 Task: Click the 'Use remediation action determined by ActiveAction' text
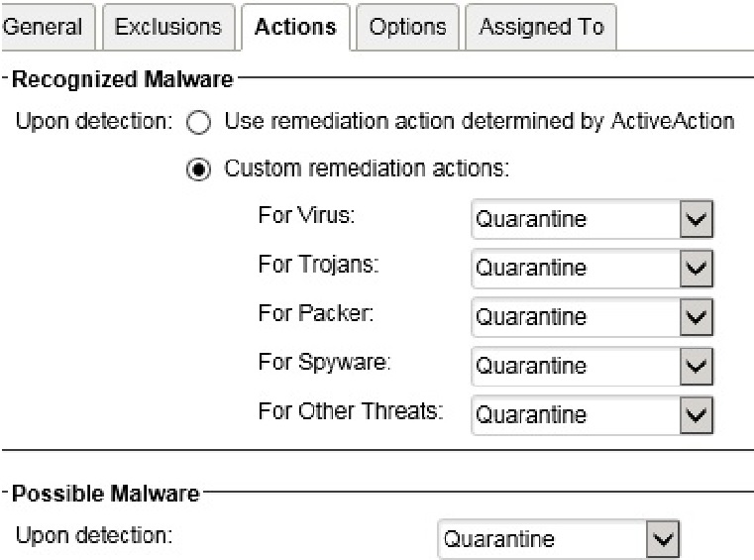(x=480, y=123)
